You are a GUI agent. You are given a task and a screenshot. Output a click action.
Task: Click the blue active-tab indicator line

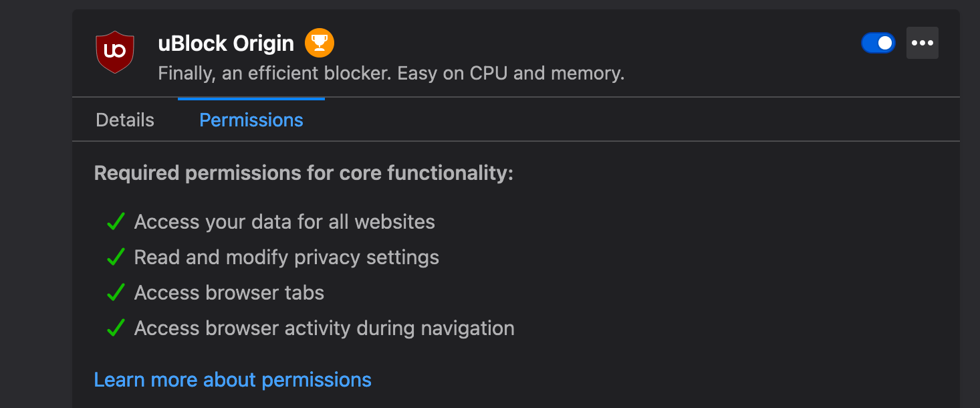click(x=251, y=99)
